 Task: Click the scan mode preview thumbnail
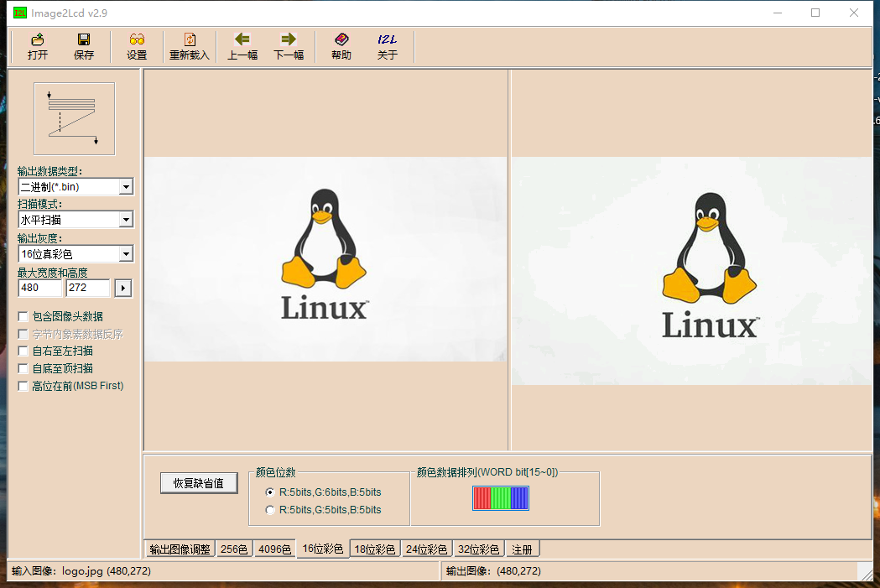(x=74, y=117)
